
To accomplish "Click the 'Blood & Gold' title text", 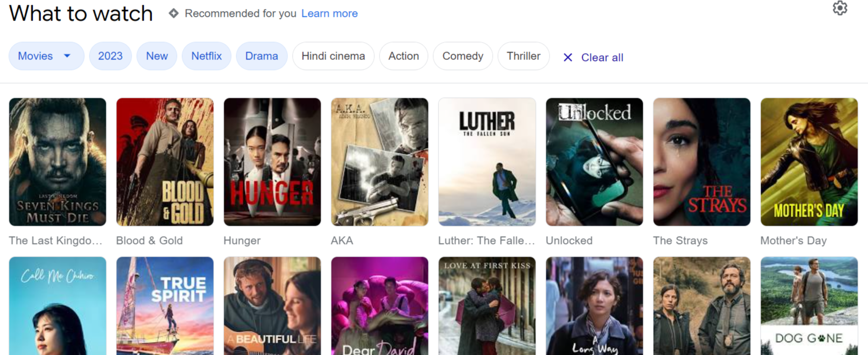I will (x=149, y=240).
